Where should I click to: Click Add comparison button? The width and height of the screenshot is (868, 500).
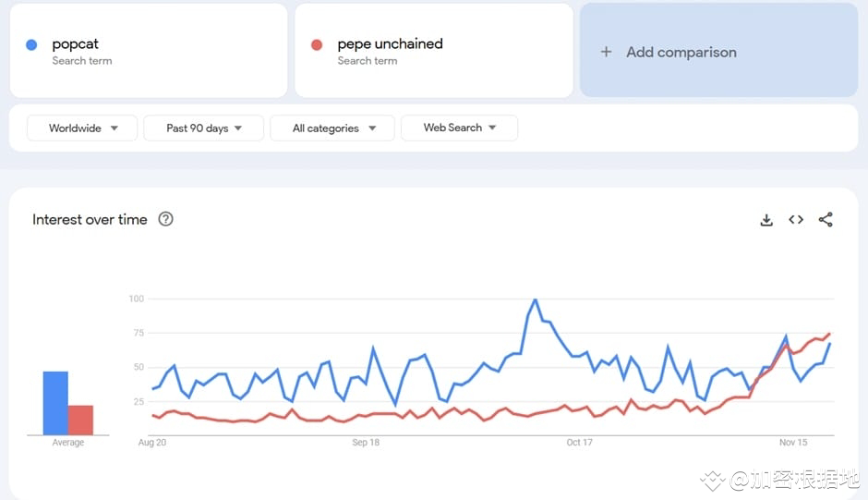point(681,52)
